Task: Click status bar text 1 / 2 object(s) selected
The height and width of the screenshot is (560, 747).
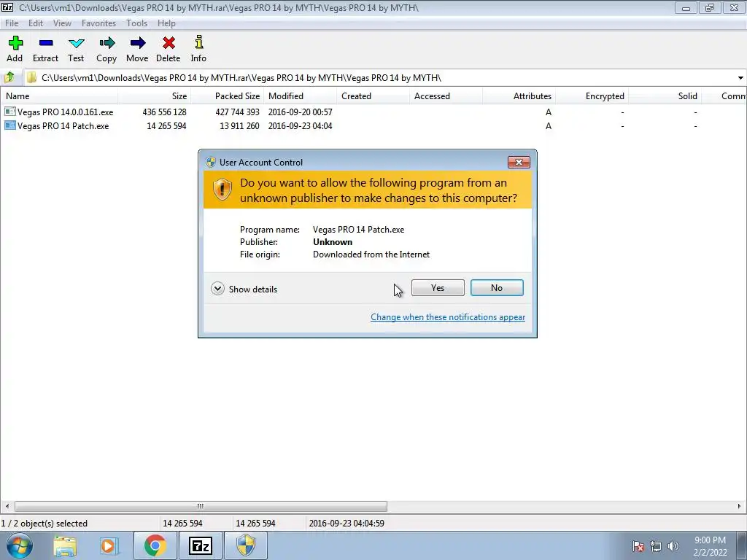Action: click(x=44, y=524)
